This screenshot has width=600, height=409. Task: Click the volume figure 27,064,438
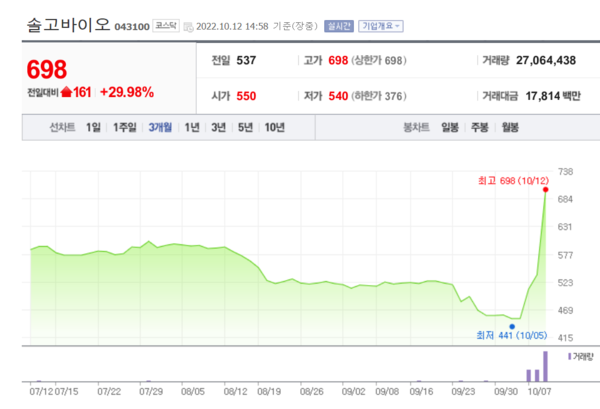[x=546, y=60]
